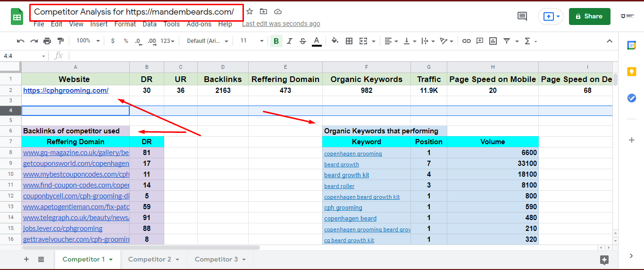Click the Share button
This screenshot has width=644, height=270.
click(x=589, y=16)
